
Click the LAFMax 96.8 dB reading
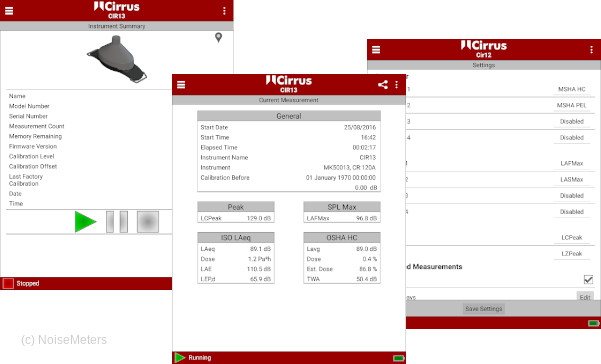coord(342,218)
